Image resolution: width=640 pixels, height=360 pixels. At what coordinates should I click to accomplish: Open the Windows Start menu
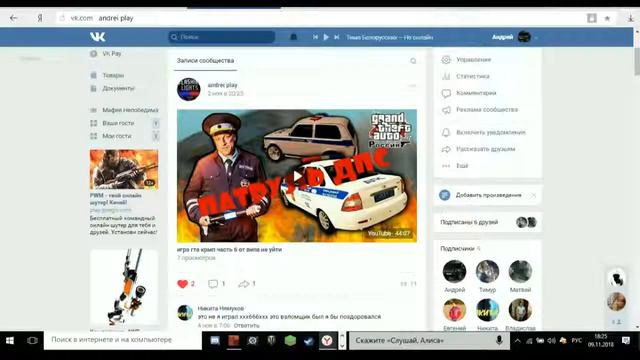click(10, 340)
